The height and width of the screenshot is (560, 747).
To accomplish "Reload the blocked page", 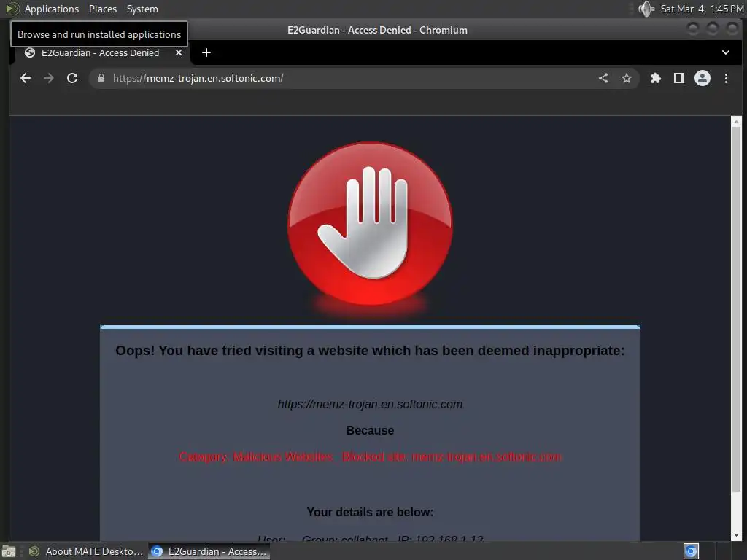I will 72,78.
